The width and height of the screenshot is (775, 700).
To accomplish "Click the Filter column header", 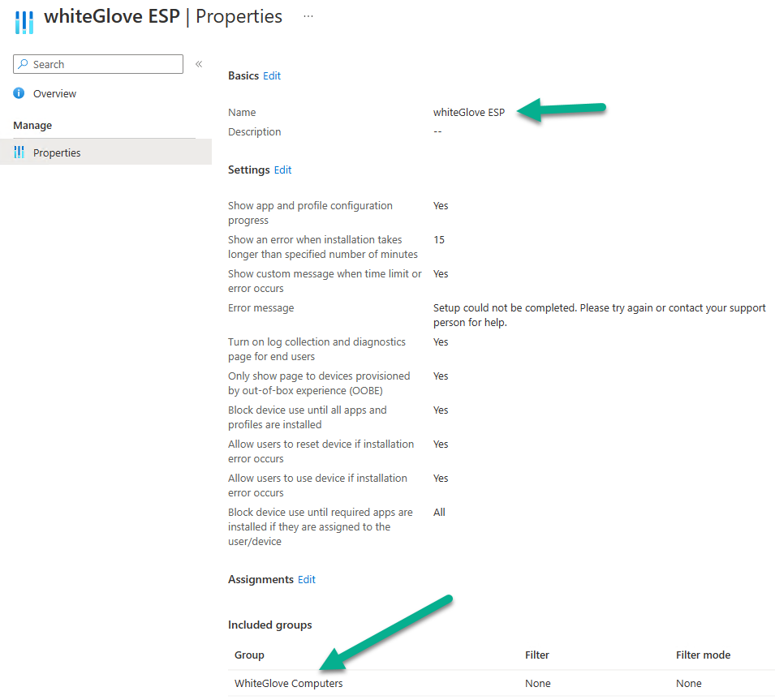I will click(x=536, y=655).
